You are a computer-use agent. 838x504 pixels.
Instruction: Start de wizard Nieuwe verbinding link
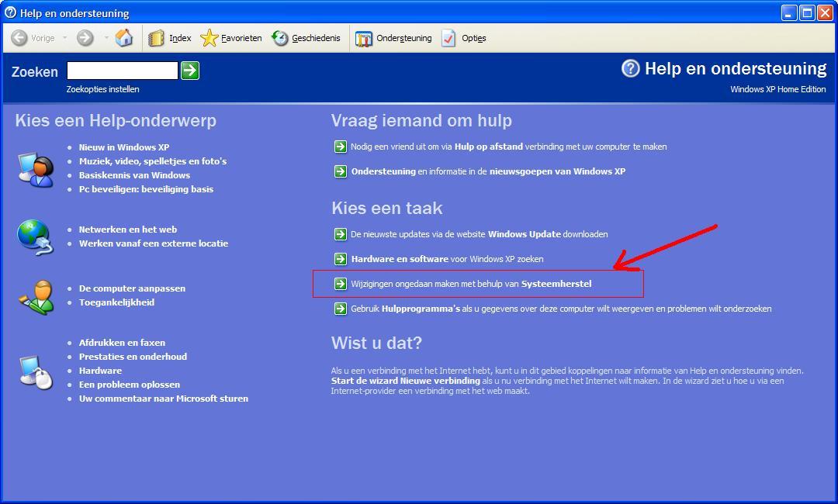(406, 381)
